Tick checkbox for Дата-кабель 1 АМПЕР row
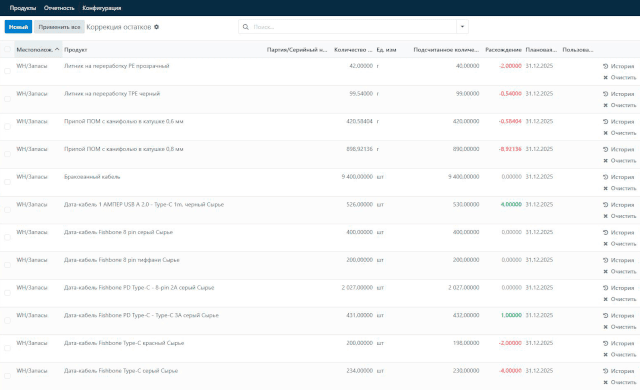Viewport: 640px width, 390px height. 7,210
